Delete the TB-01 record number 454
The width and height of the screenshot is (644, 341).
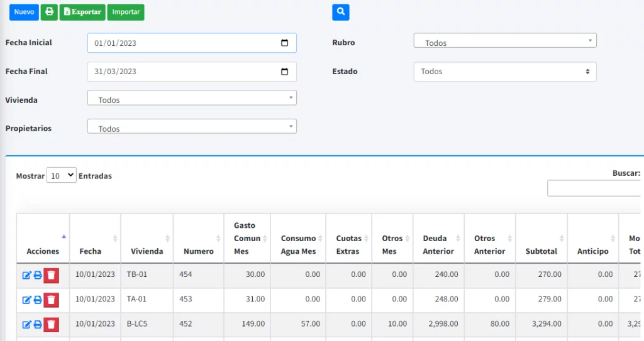(52, 275)
